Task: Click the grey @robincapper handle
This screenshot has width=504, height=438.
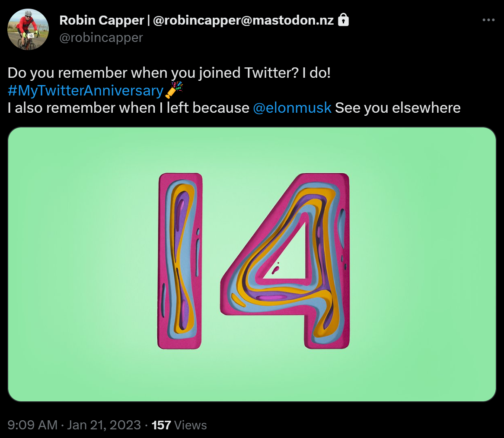Action: click(101, 38)
